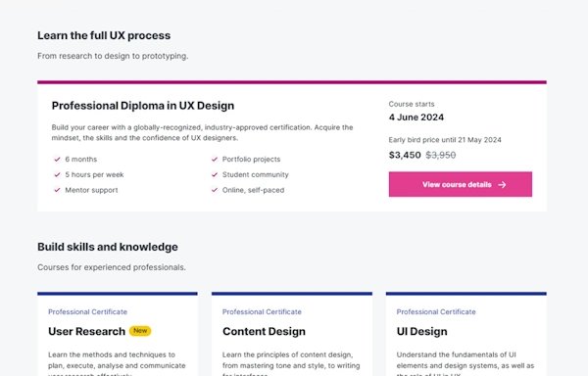Click the 4 June 2024 start date

[x=416, y=117]
